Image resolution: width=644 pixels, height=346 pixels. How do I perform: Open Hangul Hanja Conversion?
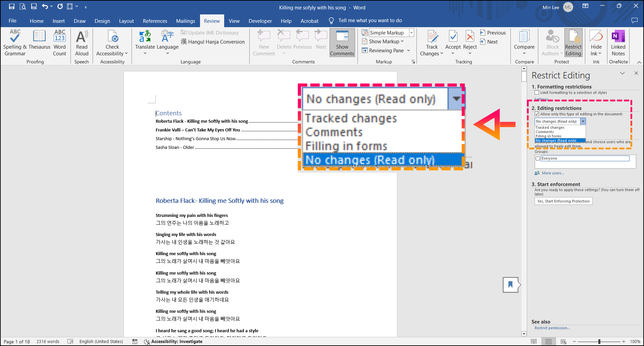point(213,42)
